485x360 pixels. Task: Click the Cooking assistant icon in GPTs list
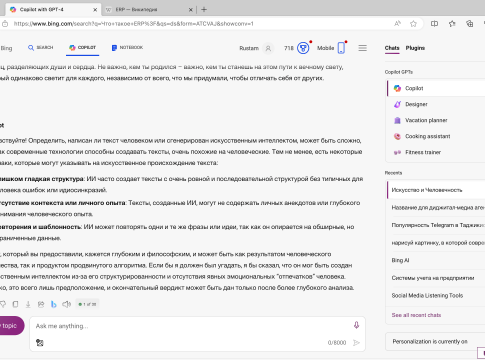click(397, 136)
